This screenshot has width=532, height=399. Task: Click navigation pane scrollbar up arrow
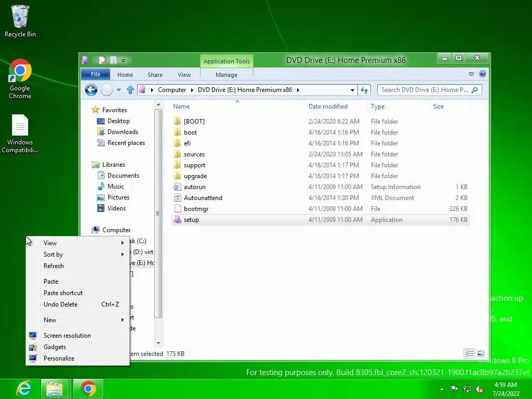click(x=158, y=105)
